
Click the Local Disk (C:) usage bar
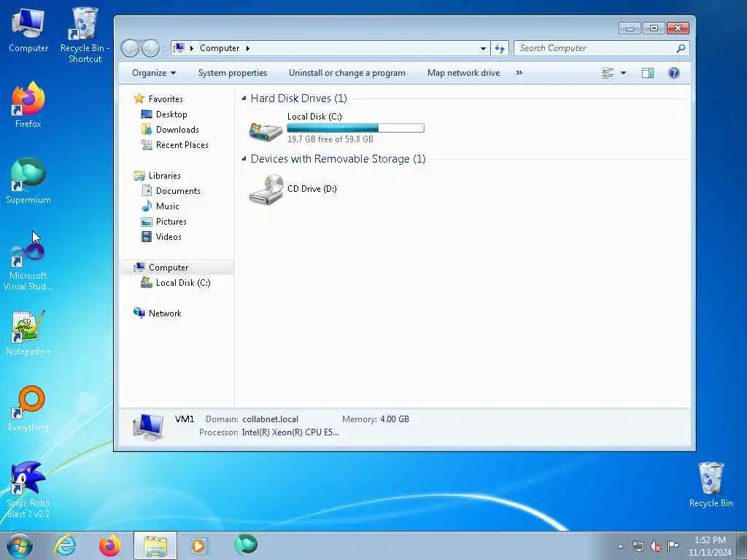pyautogui.click(x=355, y=128)
